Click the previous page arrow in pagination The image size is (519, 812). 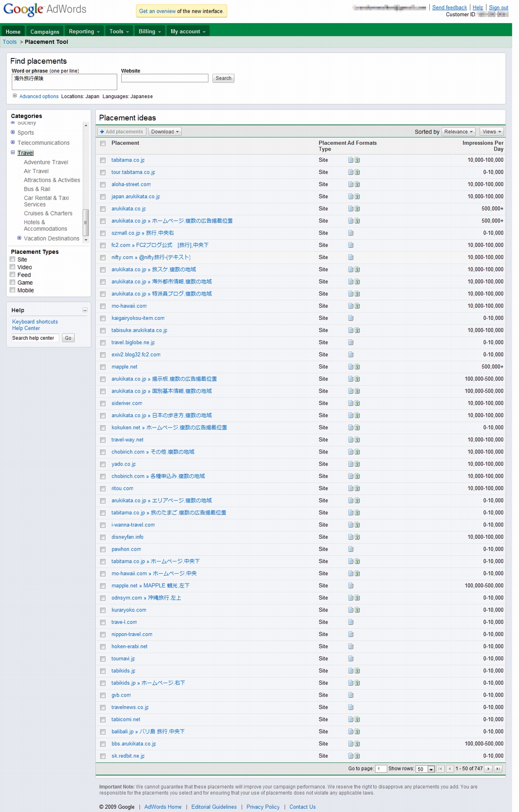[450, 769]
